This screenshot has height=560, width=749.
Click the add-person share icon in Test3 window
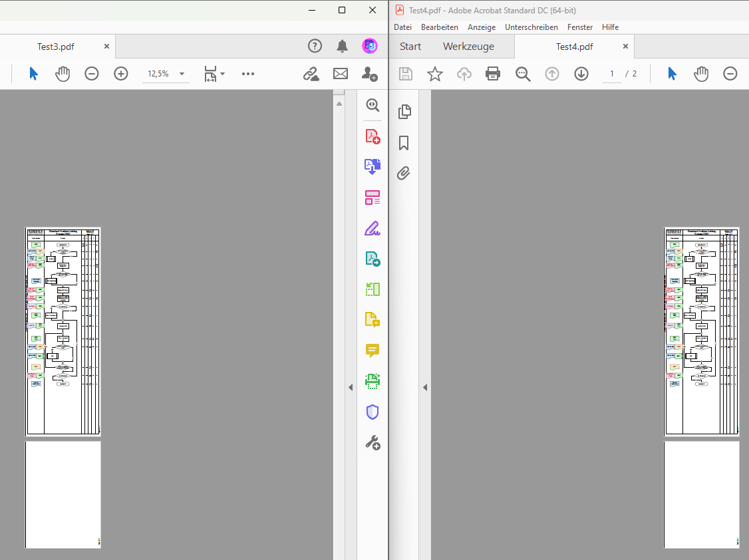pyautogui.click(x=370, y=74)
